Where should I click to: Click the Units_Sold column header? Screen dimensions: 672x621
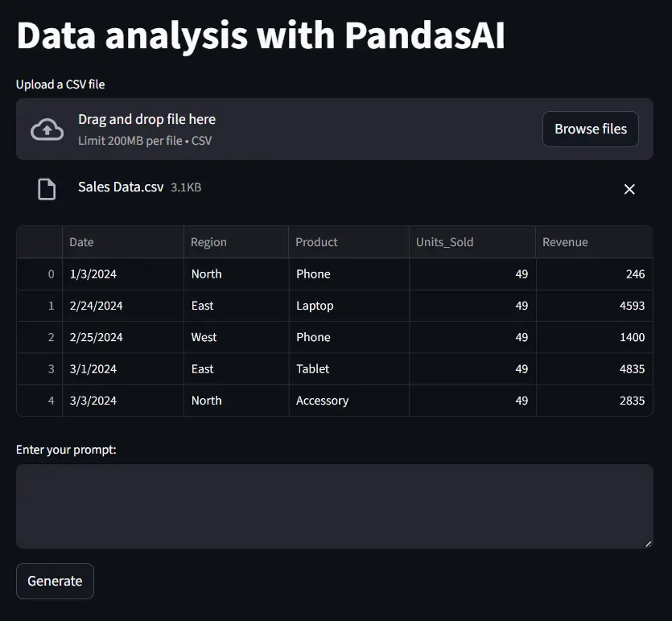[472, 242]
